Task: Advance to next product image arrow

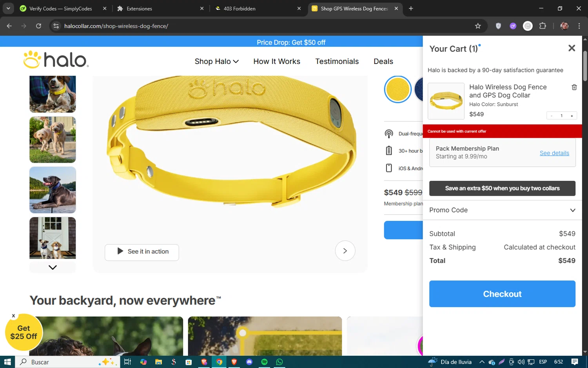Action: pyautogui.click(x=345, y=251)
